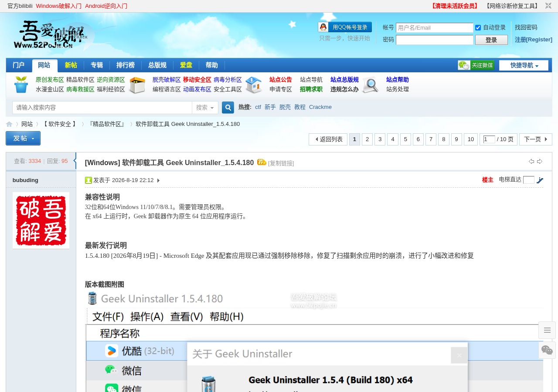Expand the quick navigation dropdown
Screen dimensions: 558x392
pos(524,65)
